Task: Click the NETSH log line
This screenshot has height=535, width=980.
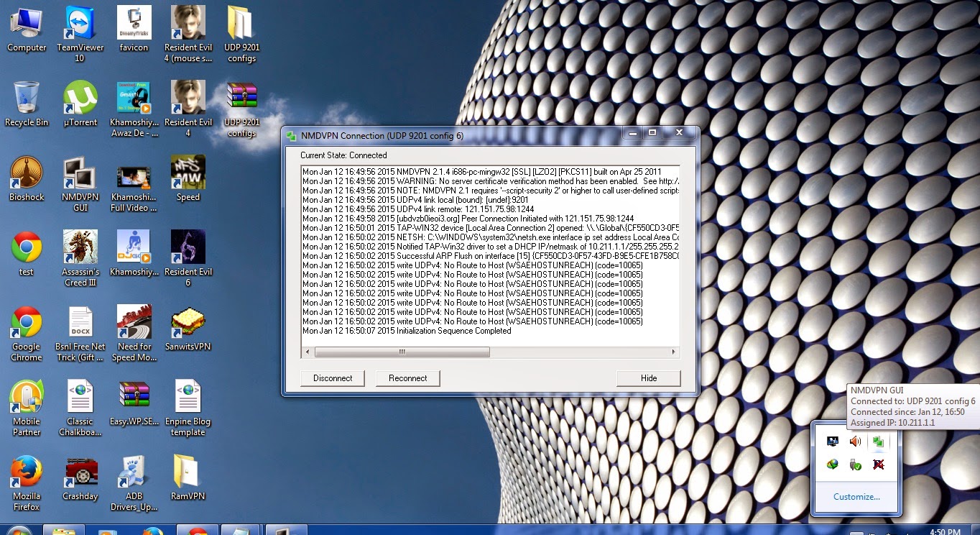Action: click(491, 237)
